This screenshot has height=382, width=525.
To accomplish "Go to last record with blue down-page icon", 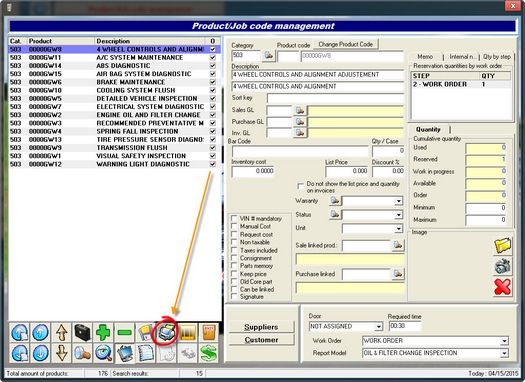I will 19,353.
